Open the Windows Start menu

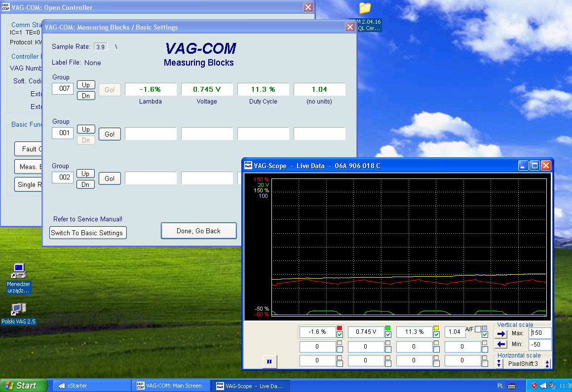click(24, 386)
